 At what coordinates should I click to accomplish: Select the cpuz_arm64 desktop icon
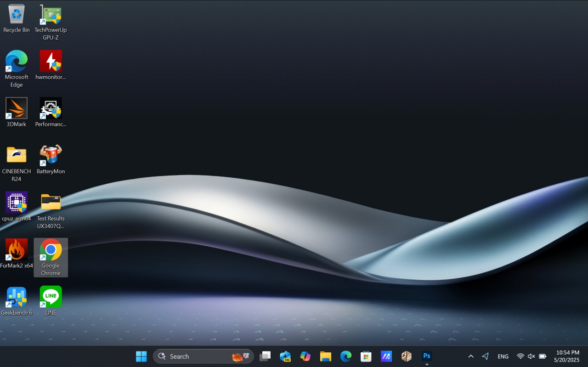coord(17,207)
